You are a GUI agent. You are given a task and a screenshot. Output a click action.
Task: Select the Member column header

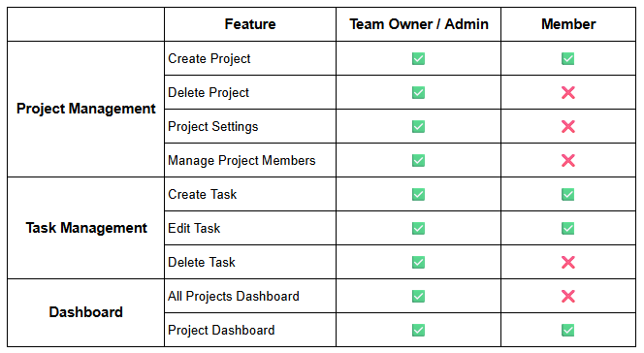coord(568,24)
